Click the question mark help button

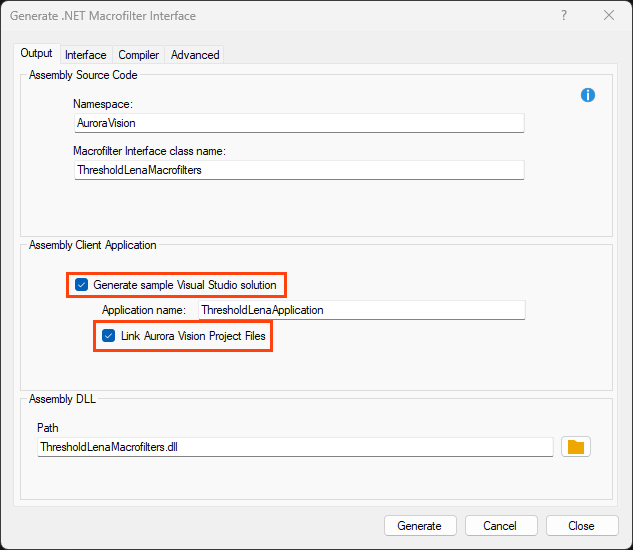[564, 16]
